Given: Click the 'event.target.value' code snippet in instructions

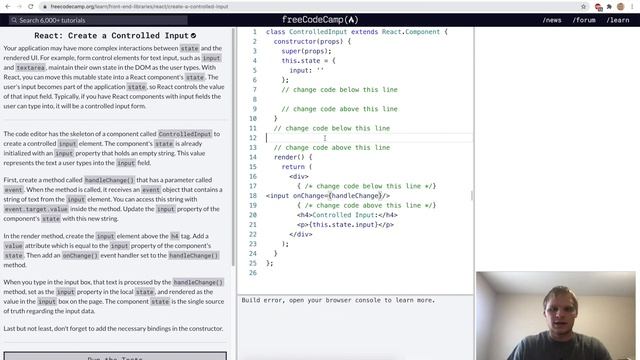Looking at the screenshot, I should click(x=36, y=209).
